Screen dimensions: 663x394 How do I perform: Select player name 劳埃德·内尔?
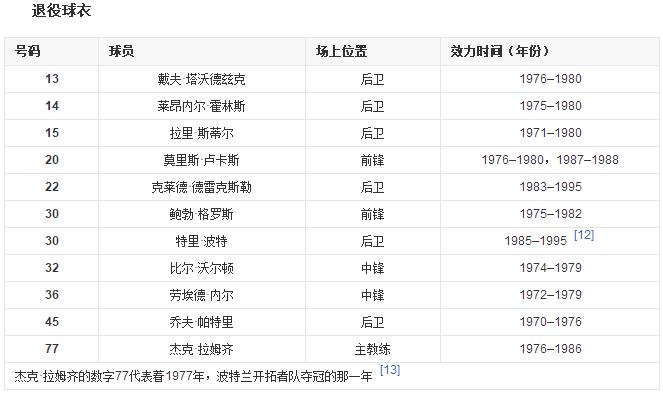coord(201,295)
